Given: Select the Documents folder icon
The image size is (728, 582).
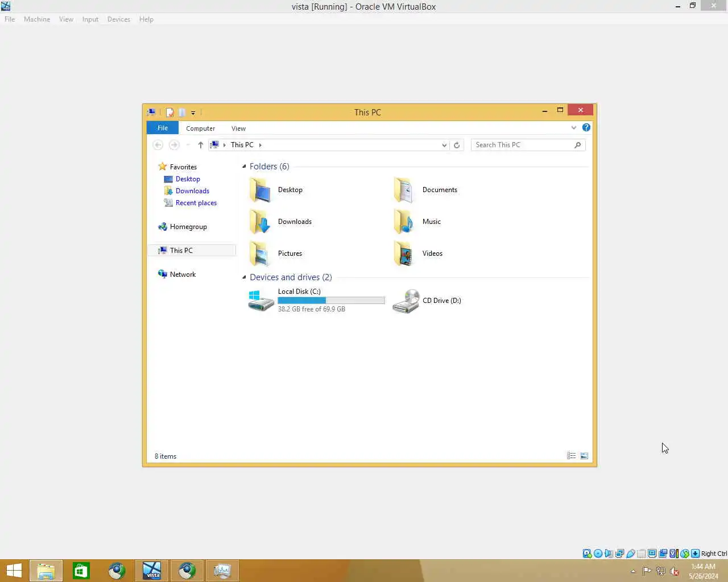Looking at the screenshot, I should coord(404,190).
